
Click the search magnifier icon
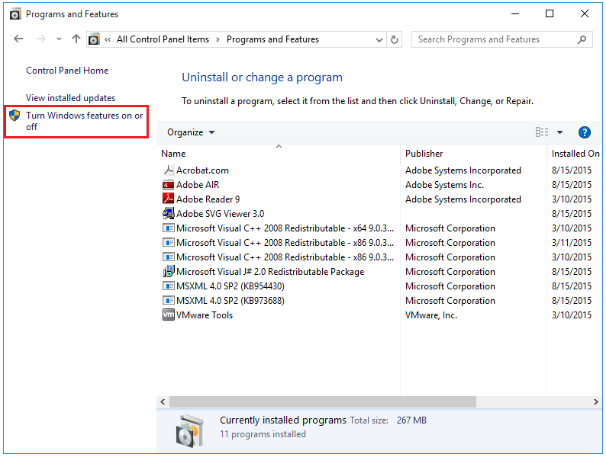point(582,39)
